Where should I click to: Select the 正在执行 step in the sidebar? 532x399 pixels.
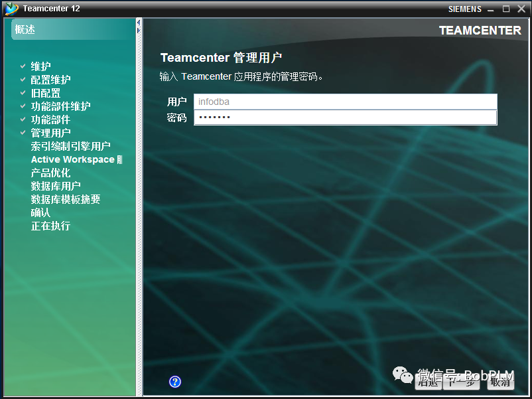(x=50, y=226)
